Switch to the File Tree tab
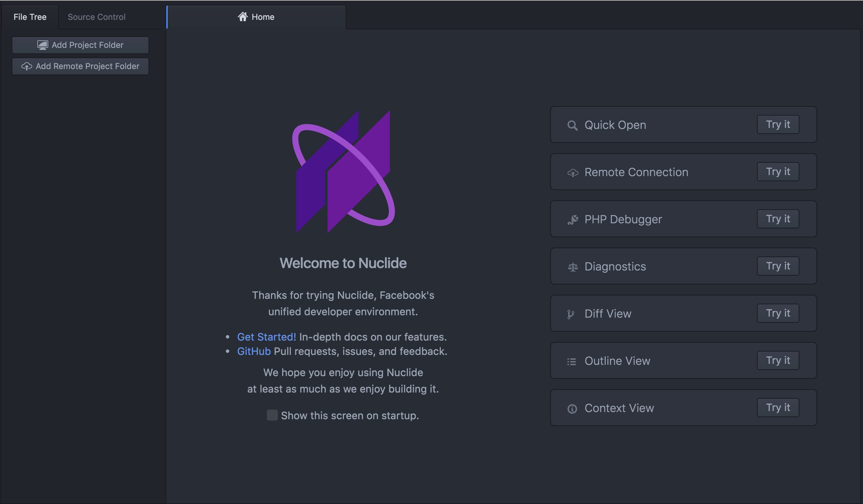Image resolution: width=863 pixels, height=504 pixels. pyautogui.click(x=30, y=17)
